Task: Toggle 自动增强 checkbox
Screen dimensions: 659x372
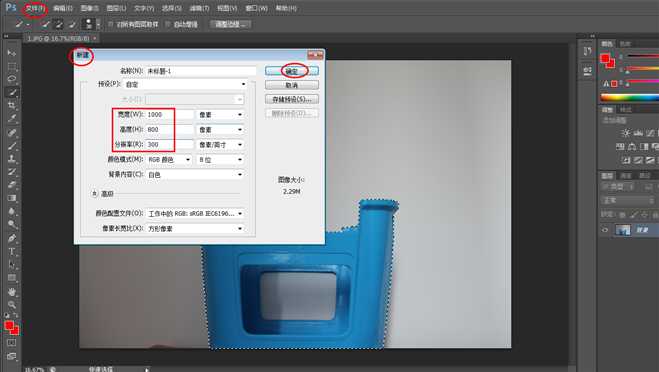Action: pos(167,24)
